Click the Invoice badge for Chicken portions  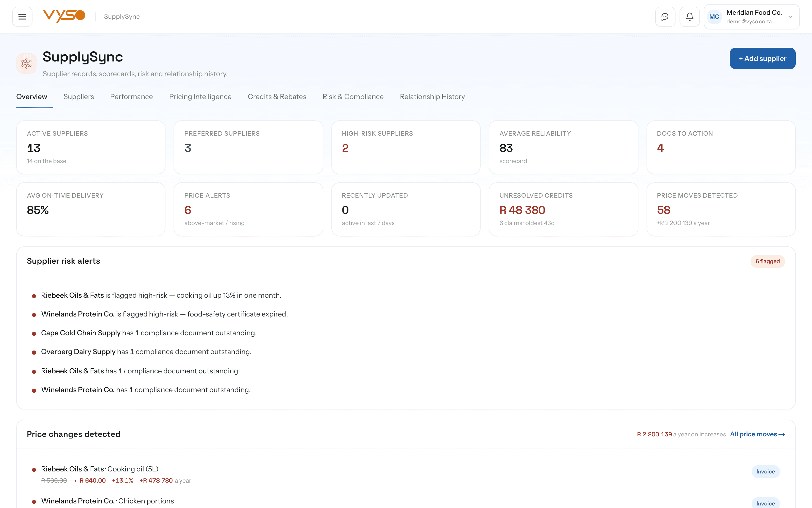[x=765, y=503]
